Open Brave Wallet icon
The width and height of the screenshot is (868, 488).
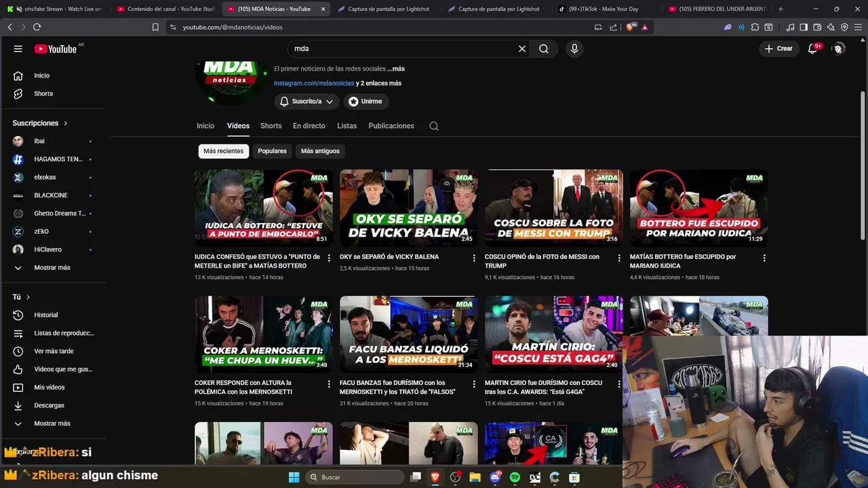pyautogui.click(x=817, y=27)
